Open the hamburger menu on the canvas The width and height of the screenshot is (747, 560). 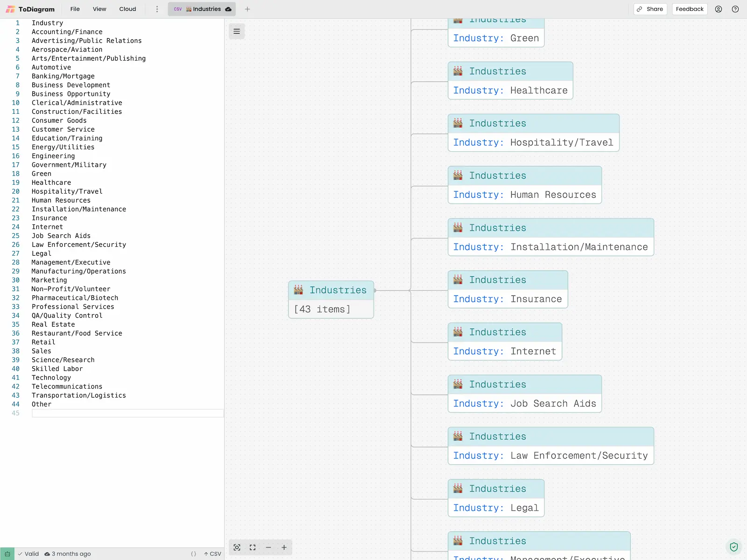pyautogui.click(x=237, y=31)
